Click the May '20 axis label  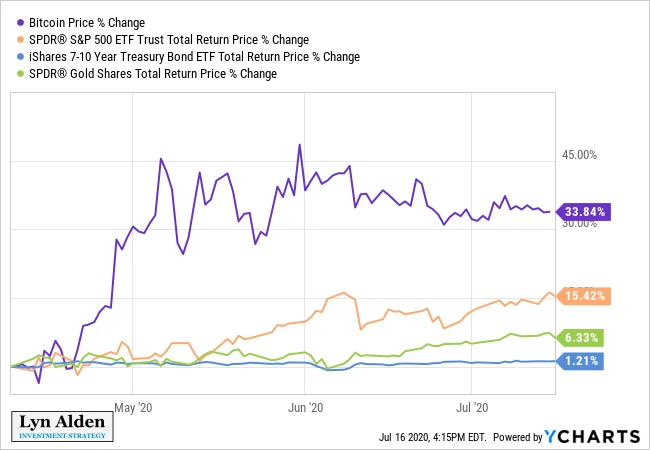click(133, 408)
